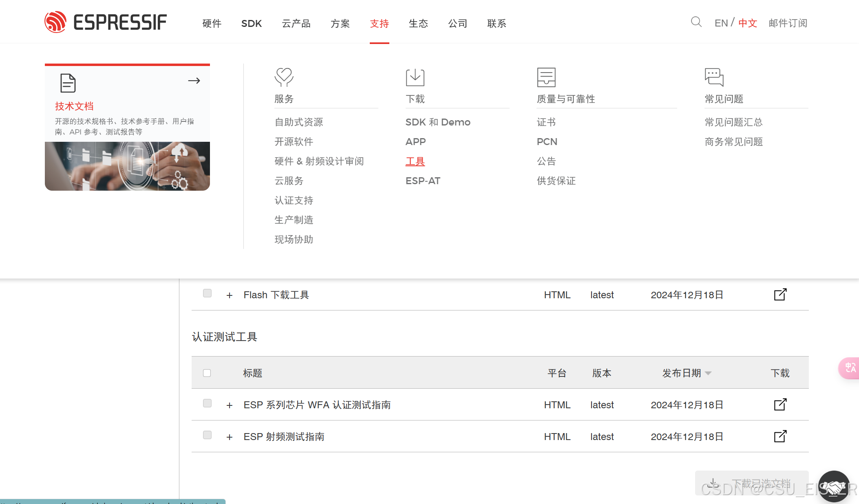Screen dimensions: 859x504
Task: Click the pink translate floating icon
Action: (x=850, y=368)
